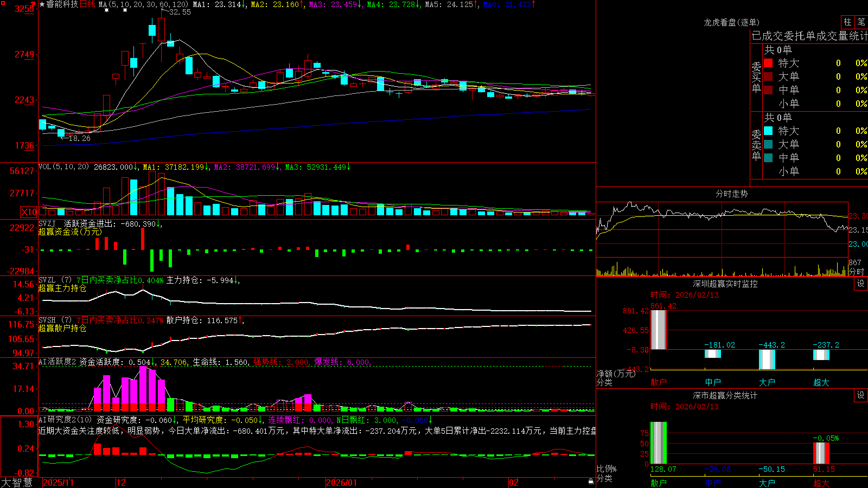This screenshot has height=488, width=868.
Task: Click the AI活跃度2 indicator label
Action: 58,362
